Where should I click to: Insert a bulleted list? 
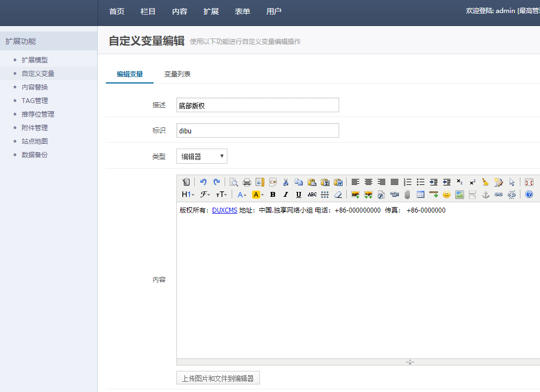421,182
